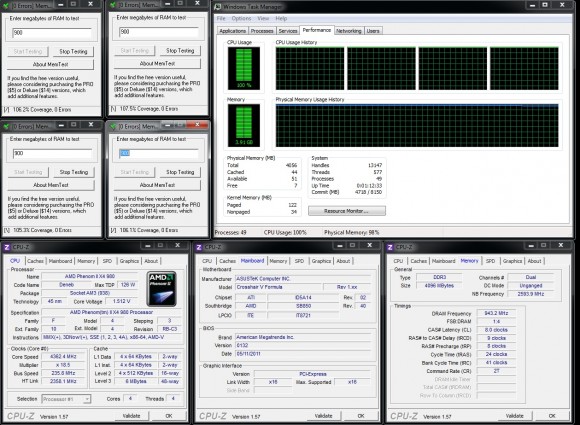The image size is (580, 425).
Task: Switch to the Processes tab in Task Manager
Action: [262, 31]
